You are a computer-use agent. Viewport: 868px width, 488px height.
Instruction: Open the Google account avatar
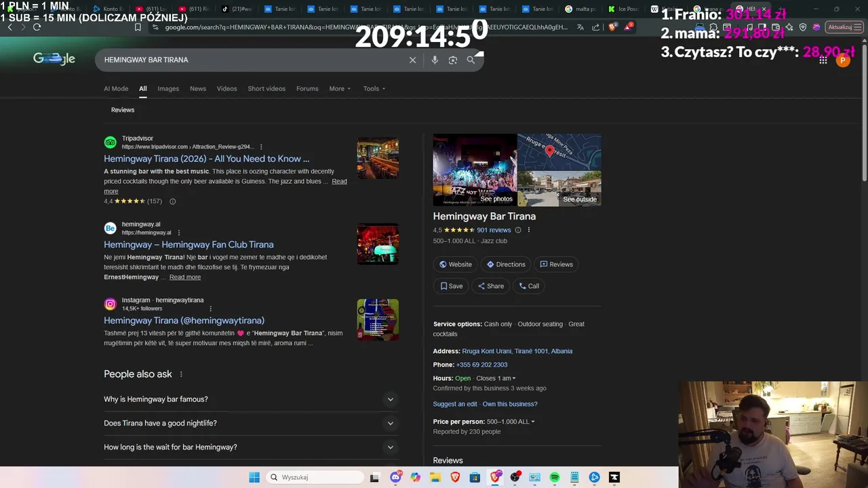pos(843,60)
